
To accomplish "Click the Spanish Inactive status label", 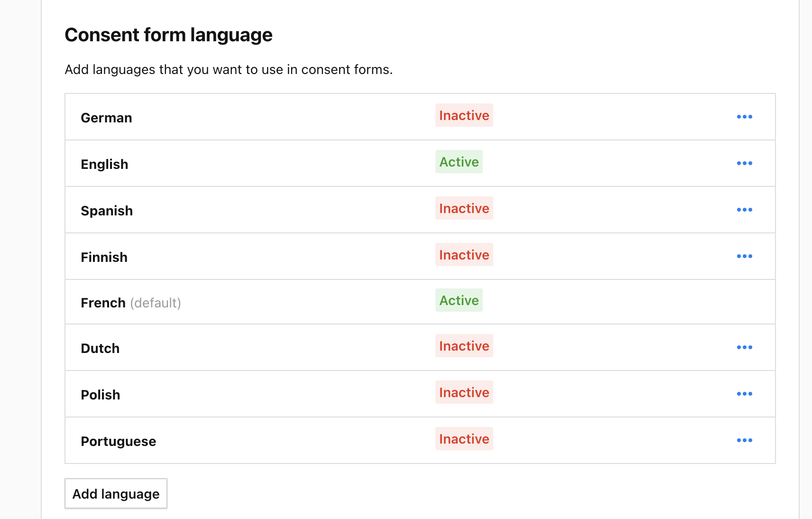I will click(464, 208).
